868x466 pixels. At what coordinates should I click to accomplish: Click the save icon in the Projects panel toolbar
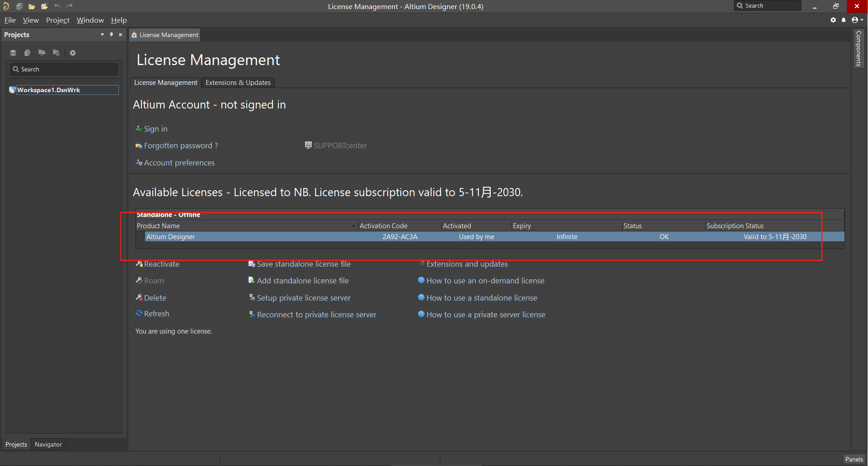tap(13, 53)
